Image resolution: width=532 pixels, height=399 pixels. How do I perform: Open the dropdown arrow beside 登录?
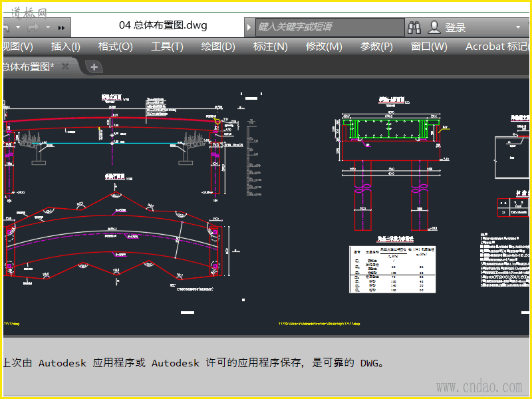click(x=518, y=27)
